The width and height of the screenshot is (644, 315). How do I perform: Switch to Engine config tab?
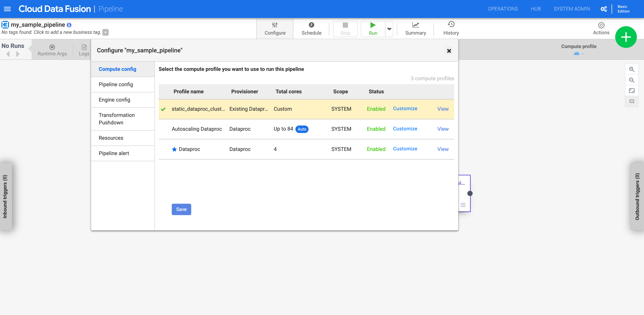pos(114,99)
